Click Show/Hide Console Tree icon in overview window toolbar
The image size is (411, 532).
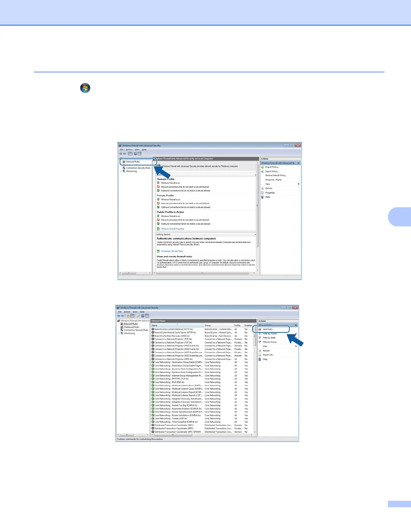[x=130, y=153]
